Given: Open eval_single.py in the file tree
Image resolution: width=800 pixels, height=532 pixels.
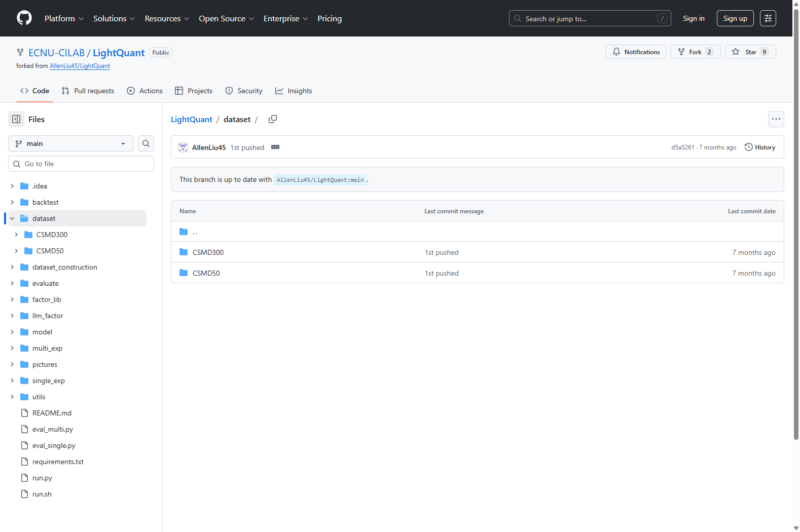Looking at the screenshot, I should pos(54,445).
